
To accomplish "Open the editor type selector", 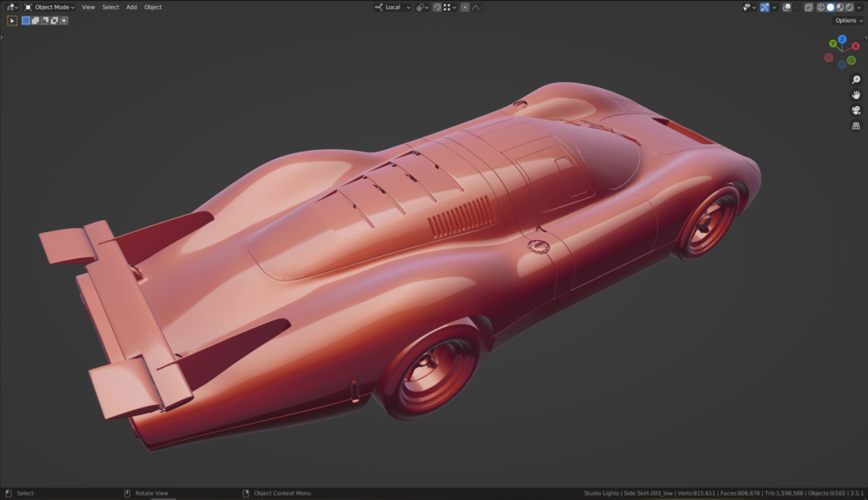I will 12,7.
